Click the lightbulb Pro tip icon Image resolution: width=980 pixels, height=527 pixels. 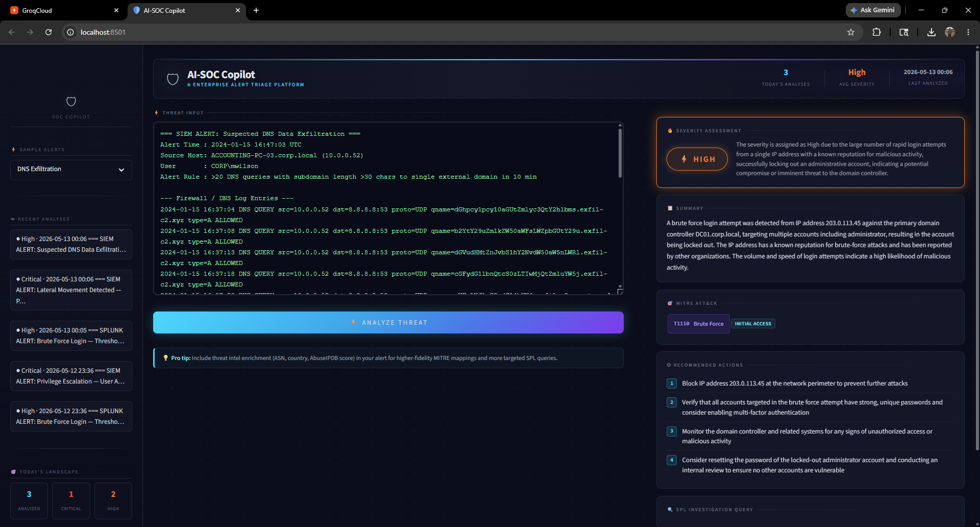pos(165,358)
